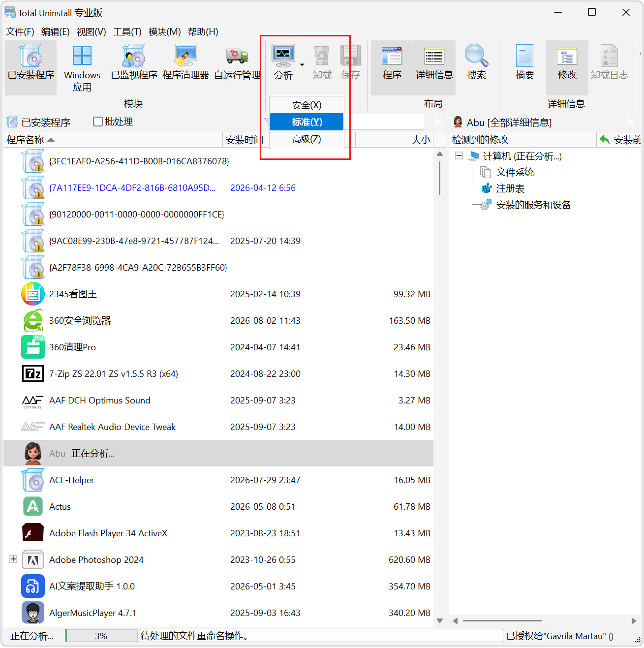644x648 pixels.
Task: Click the Adobe Flash Player icon
Action: click(33, 533)
